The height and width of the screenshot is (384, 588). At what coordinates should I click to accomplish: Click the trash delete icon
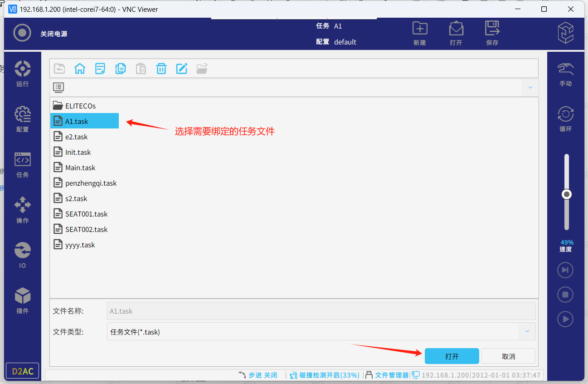[161, 69]
